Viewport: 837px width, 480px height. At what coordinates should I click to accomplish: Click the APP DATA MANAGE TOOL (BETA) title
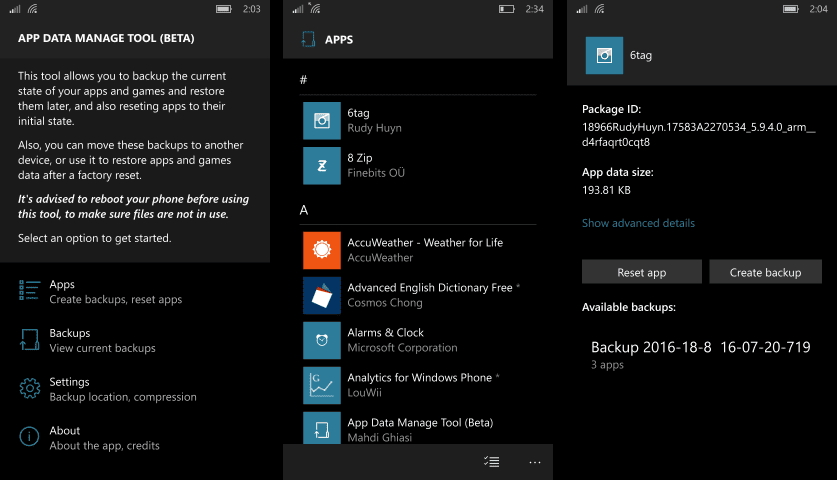tap(106, 38)
